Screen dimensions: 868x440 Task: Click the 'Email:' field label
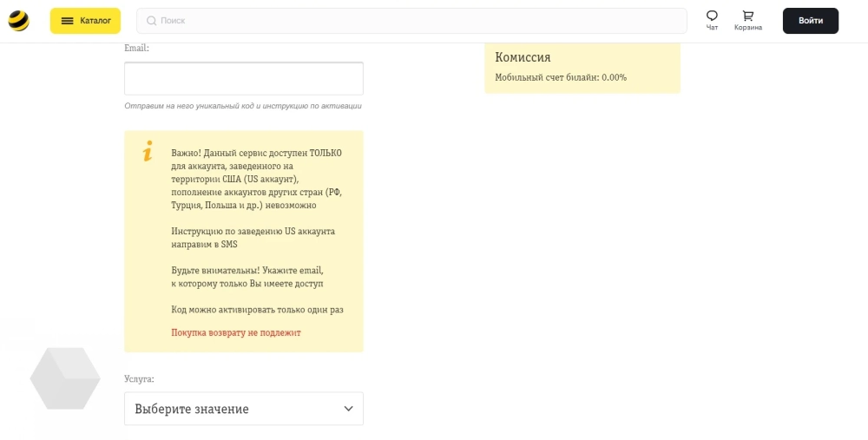point(137,48)
